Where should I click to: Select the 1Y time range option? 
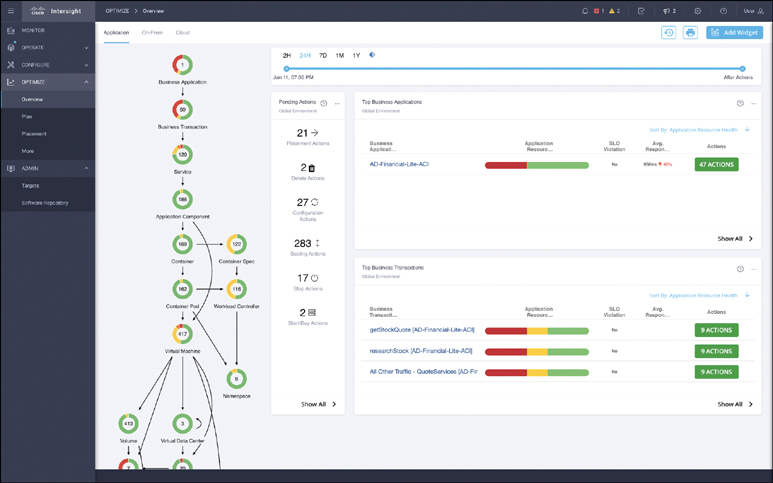click(357, 55)
